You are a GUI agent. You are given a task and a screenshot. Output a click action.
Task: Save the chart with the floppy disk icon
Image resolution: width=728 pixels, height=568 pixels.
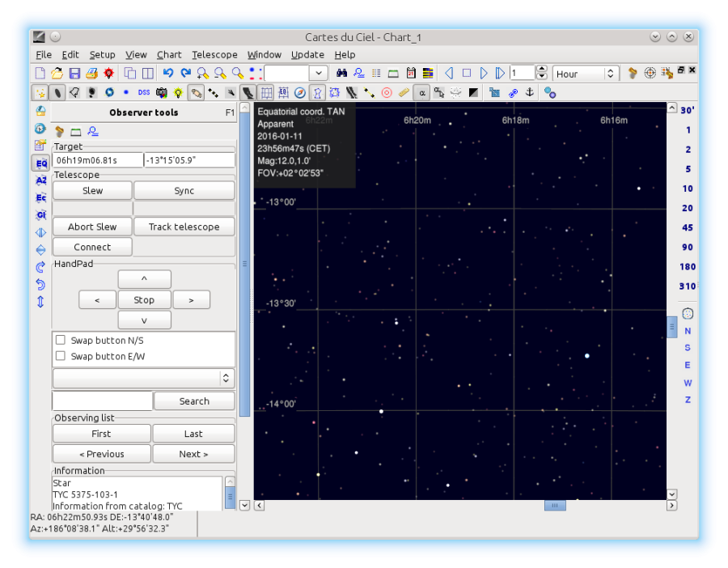pyautogui.click(x=74, y=74)
